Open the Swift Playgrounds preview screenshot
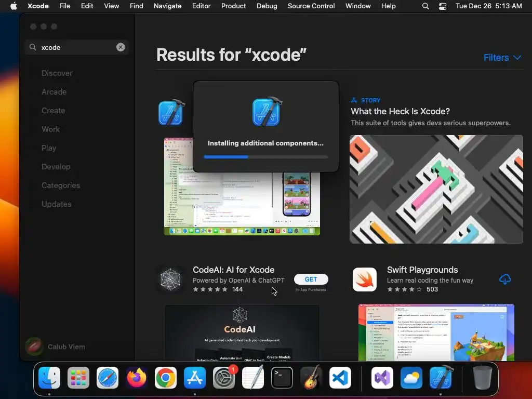532x399 pixels. pos(436,332)
